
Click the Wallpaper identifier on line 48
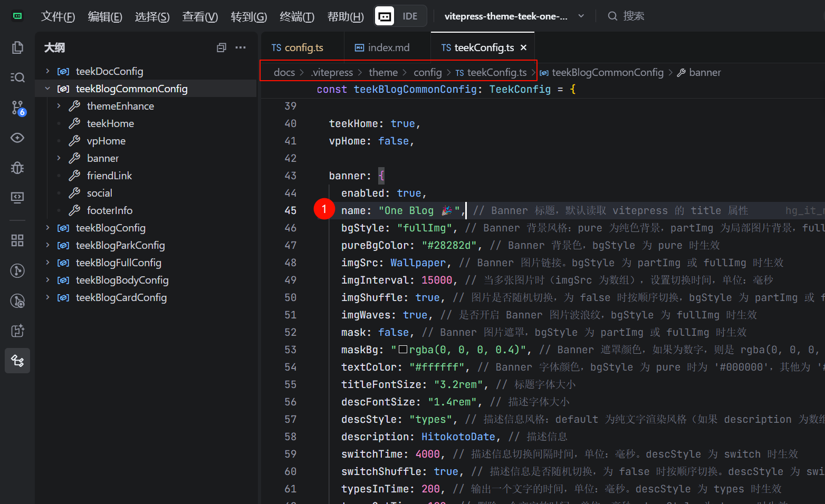[x=418, y=263]
